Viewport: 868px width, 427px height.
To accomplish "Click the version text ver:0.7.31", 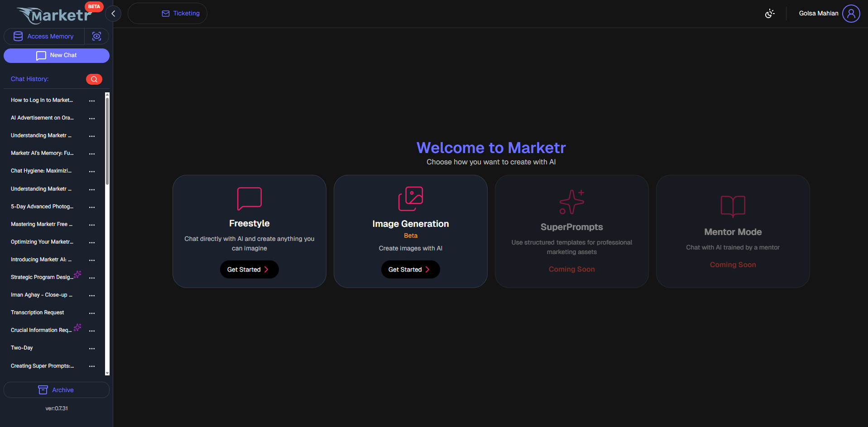I will pos(57,408).
